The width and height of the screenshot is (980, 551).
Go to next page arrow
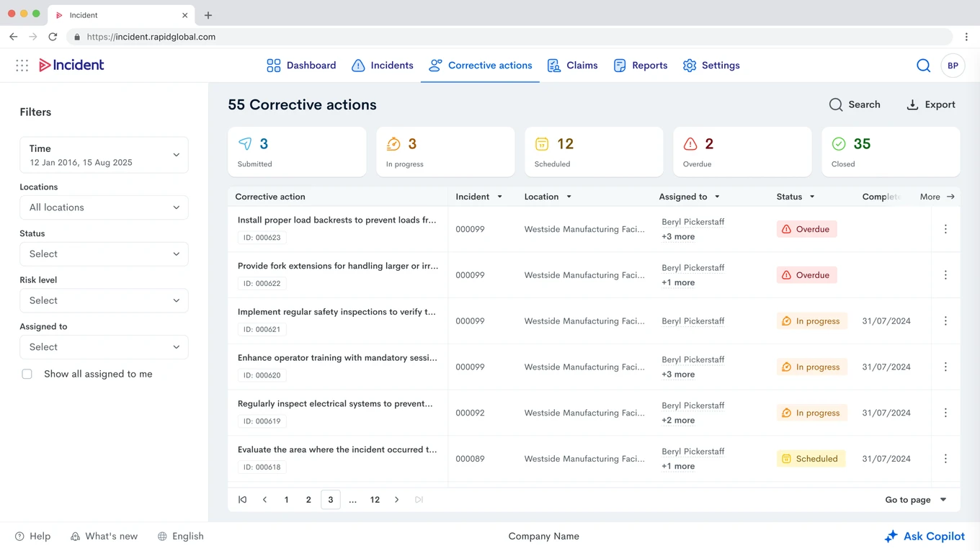(x=396, y=500)
